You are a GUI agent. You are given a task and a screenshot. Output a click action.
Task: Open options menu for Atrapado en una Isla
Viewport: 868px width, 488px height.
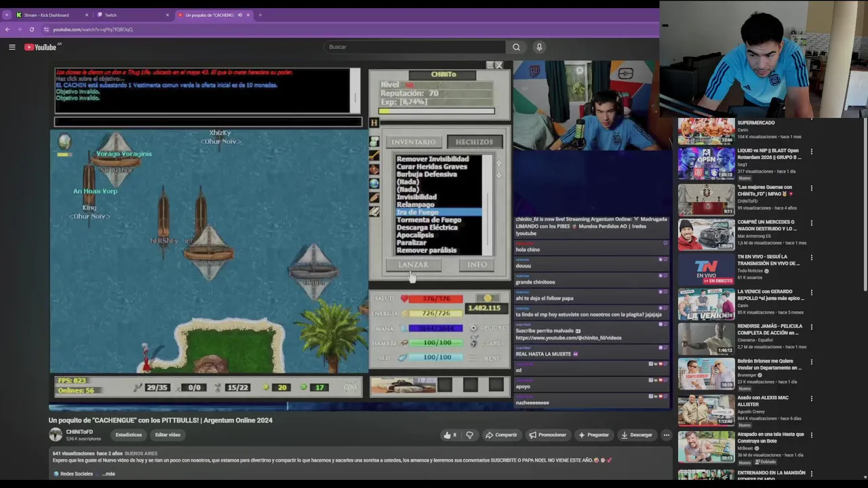pos(812,436)
